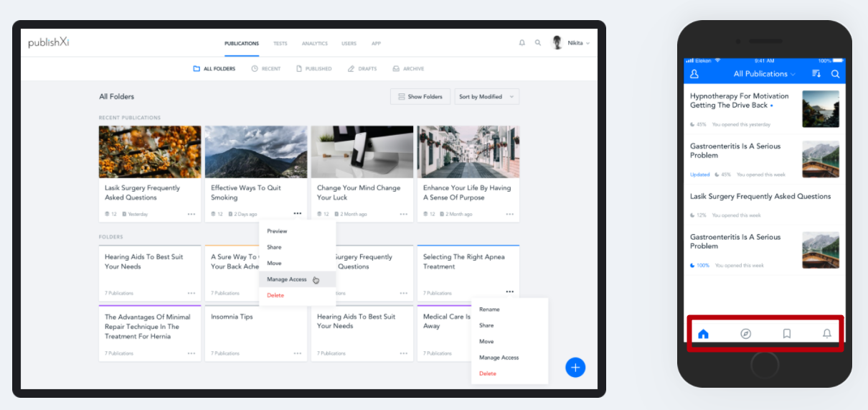This screenshot has width=868, height=410.
Task: Tap the Home icon in phone bottom bar
Action: [704, 334]
